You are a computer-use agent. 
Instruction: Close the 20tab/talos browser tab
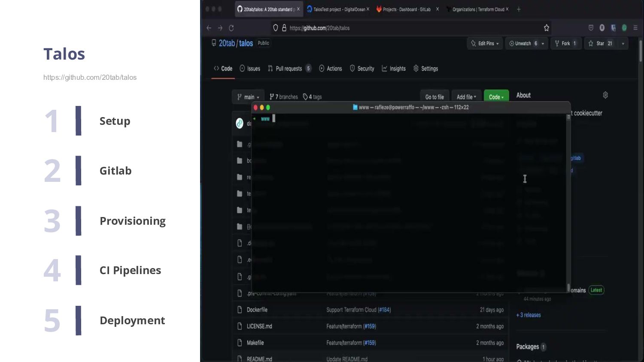[x=298, y=9]
